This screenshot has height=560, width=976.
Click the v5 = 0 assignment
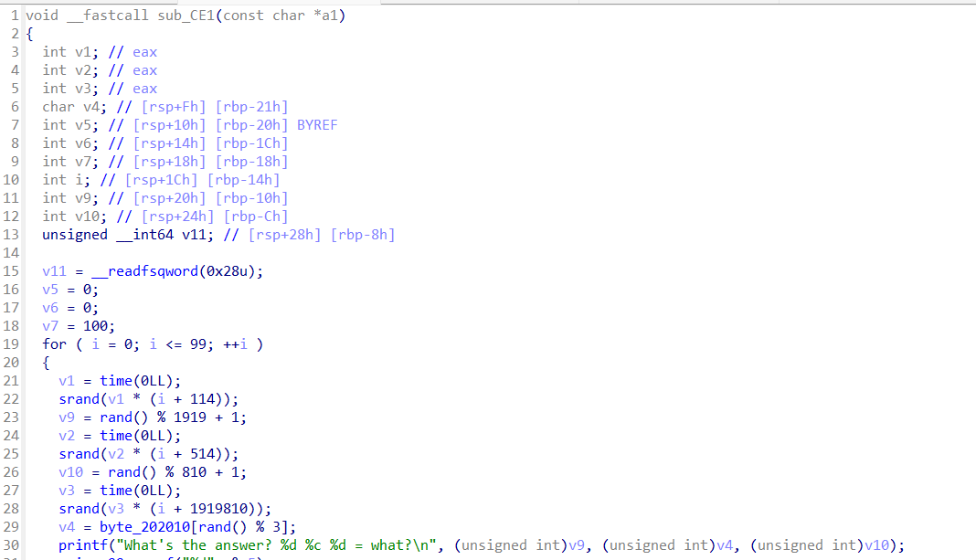click(70, 290)
